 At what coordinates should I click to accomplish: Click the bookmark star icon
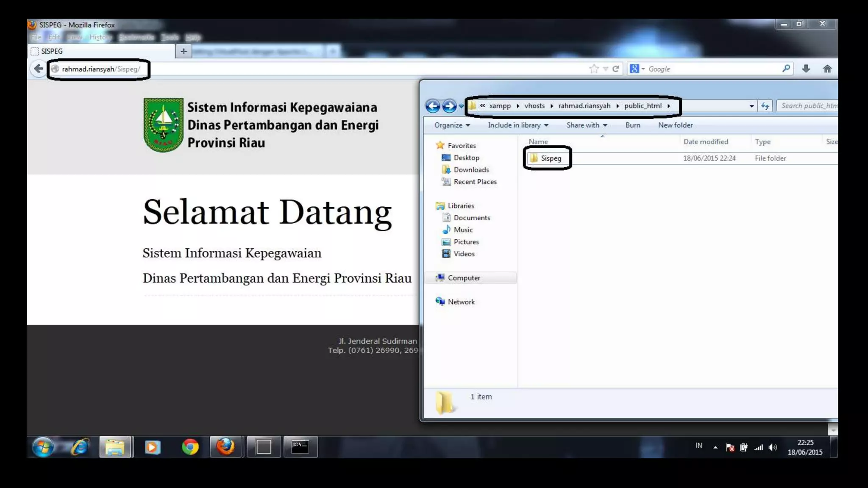point(594,69)
